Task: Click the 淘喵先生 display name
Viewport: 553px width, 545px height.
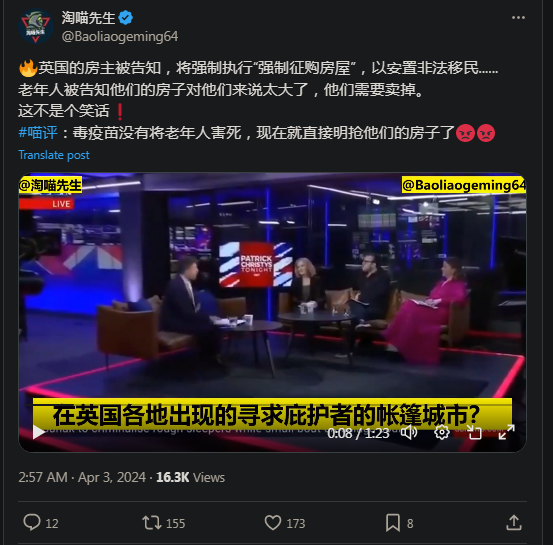Action: 88,18
